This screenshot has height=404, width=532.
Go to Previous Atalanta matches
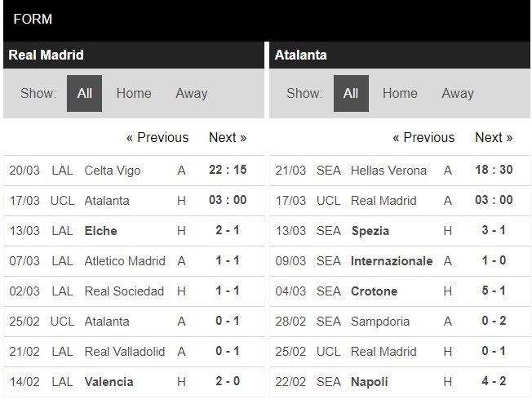click(423, 137)
